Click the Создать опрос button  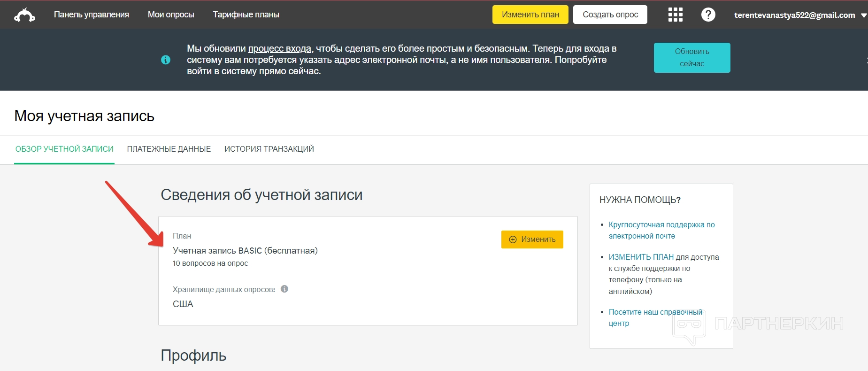(610, 15)
